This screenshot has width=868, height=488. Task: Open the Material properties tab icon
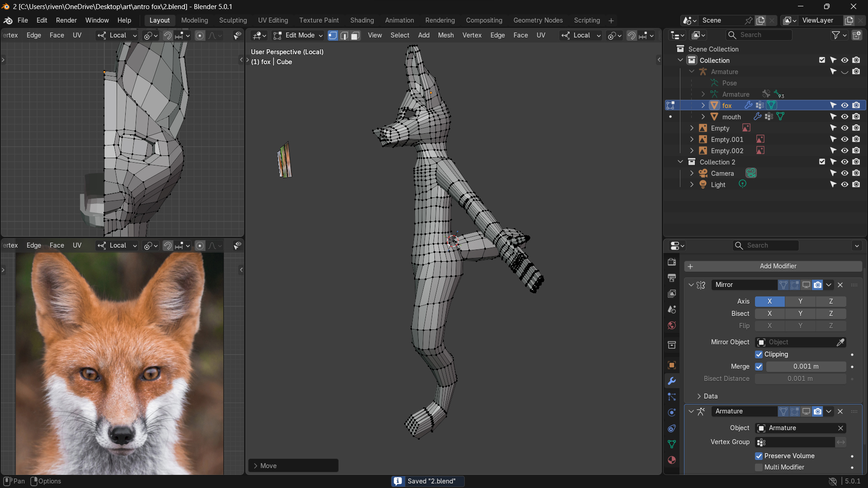click(672, 460)
